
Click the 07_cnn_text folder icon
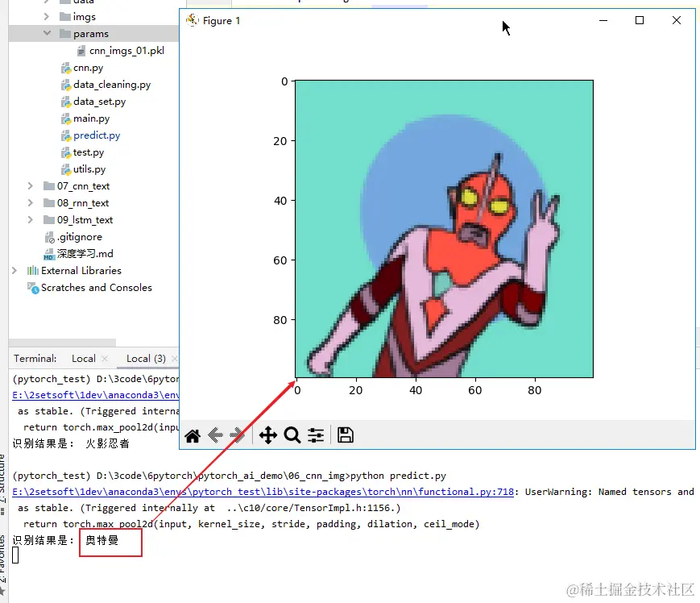point(49,186)
